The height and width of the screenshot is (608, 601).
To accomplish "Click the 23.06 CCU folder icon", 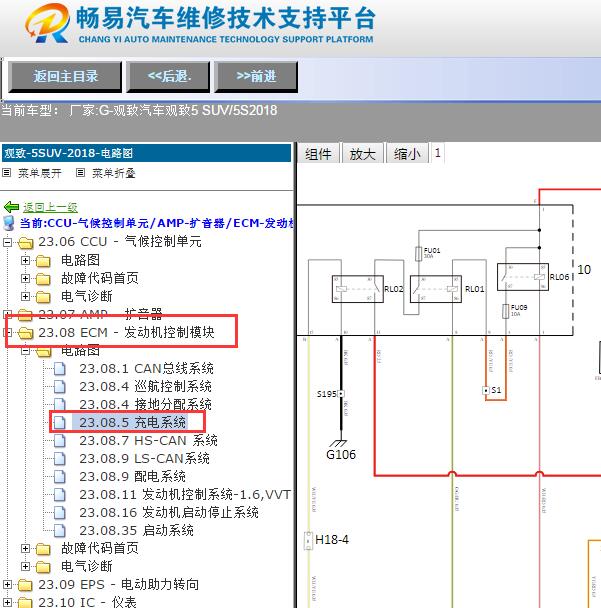I will 25,243.
